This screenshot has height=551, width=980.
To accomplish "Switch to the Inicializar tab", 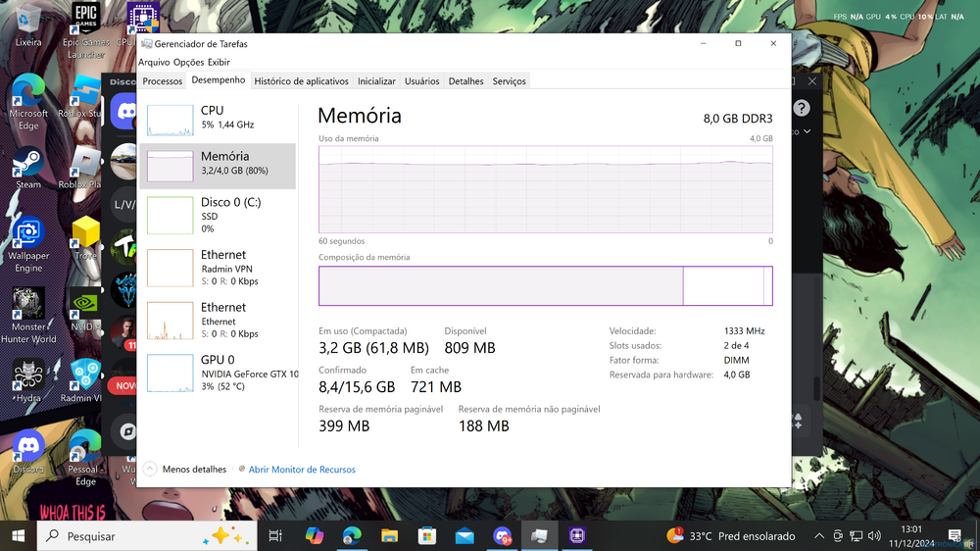I will coord(376,81).
